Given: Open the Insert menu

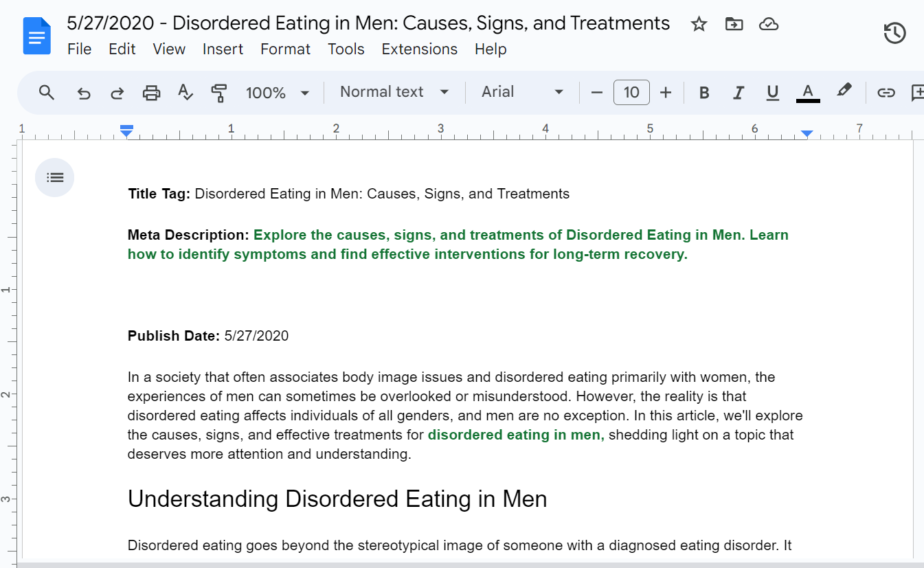Looking at the screenshot, I should pos(223,49).
